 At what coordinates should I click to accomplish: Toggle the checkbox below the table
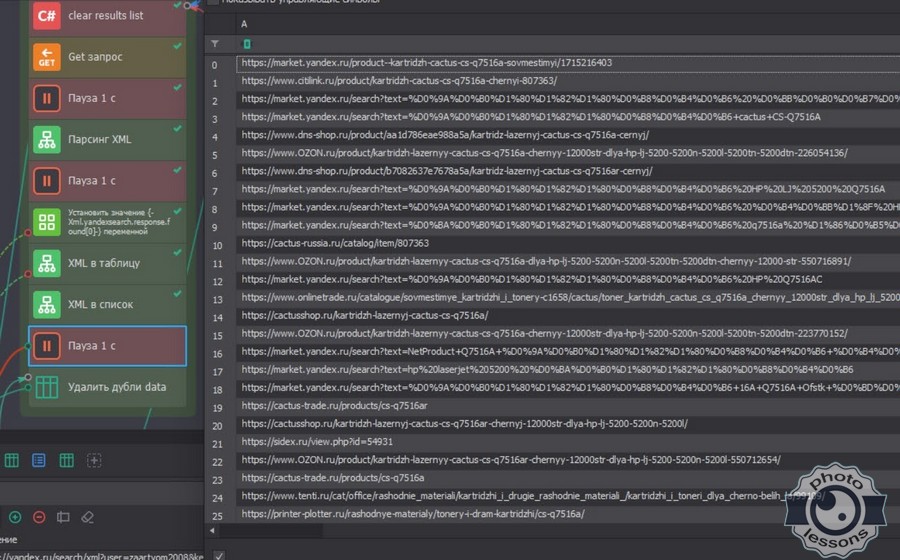click(219, 555)
